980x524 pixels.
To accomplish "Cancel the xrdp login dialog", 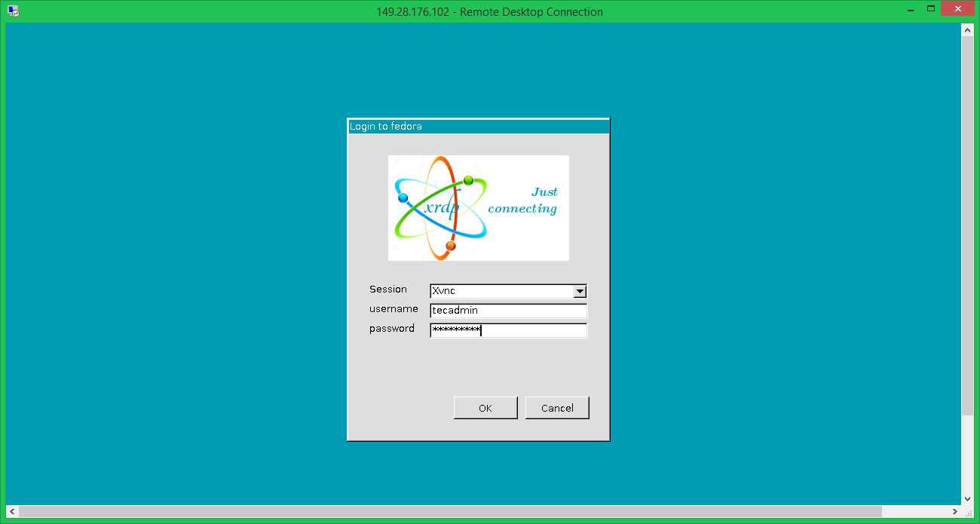I will [557, 408].
